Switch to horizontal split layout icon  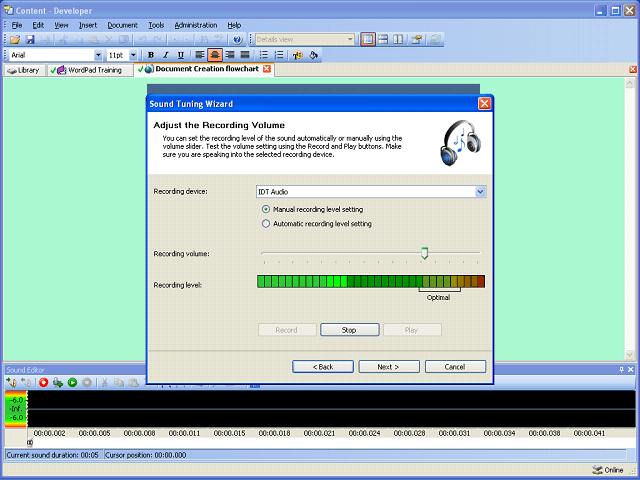tap(383, 40)
